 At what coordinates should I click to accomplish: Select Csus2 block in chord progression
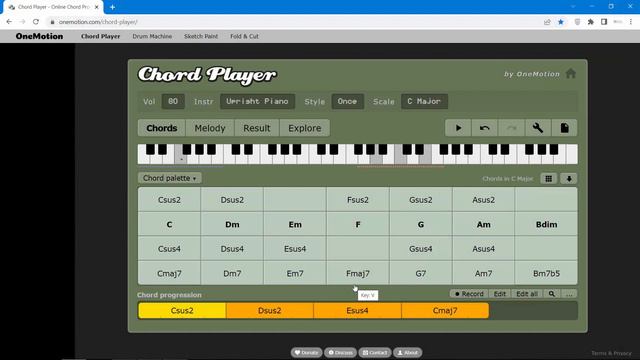[182, 311]
